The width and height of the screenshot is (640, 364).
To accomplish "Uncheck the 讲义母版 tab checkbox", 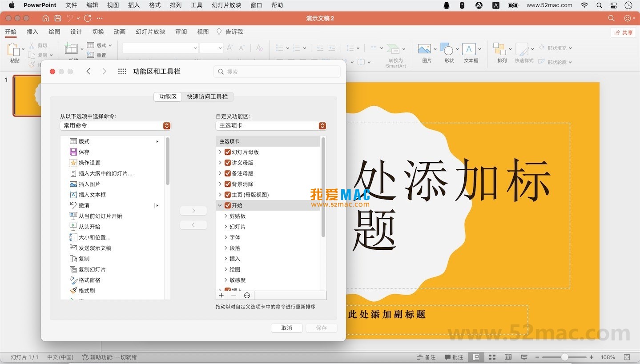I will click(x=228, y=163).
